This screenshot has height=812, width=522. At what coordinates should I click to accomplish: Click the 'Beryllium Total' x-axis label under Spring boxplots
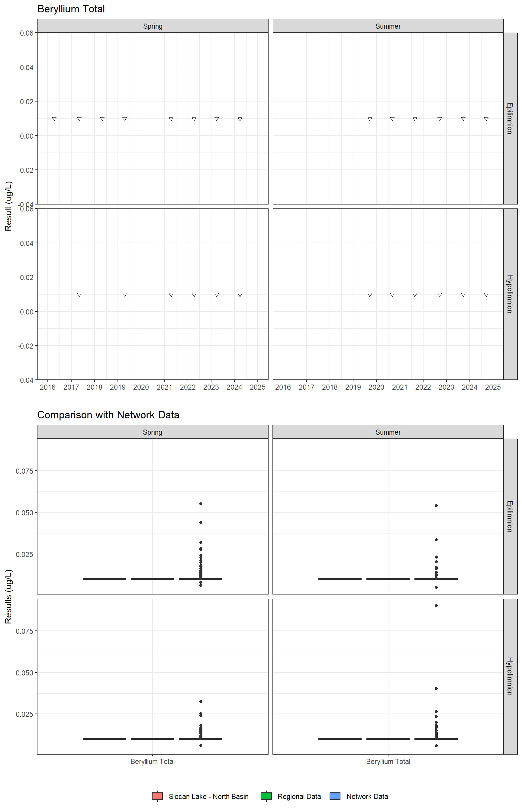point(153,762)
